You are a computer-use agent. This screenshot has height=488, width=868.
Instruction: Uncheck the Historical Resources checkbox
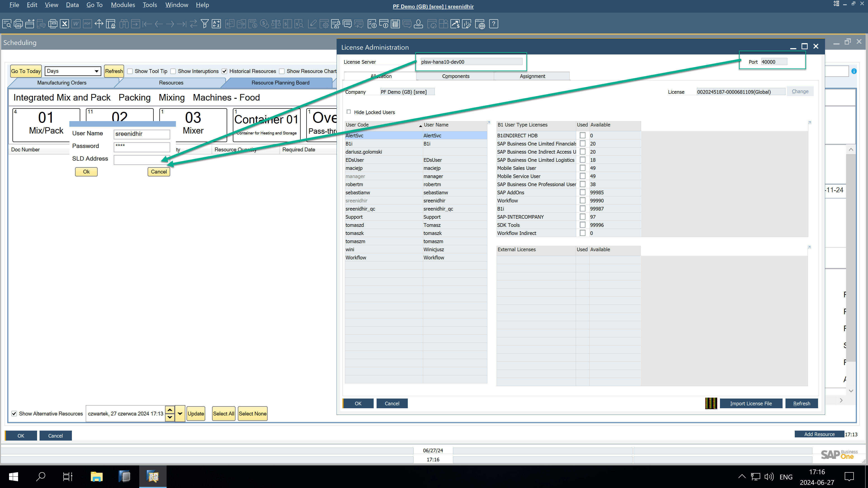(x=224, y=71)
